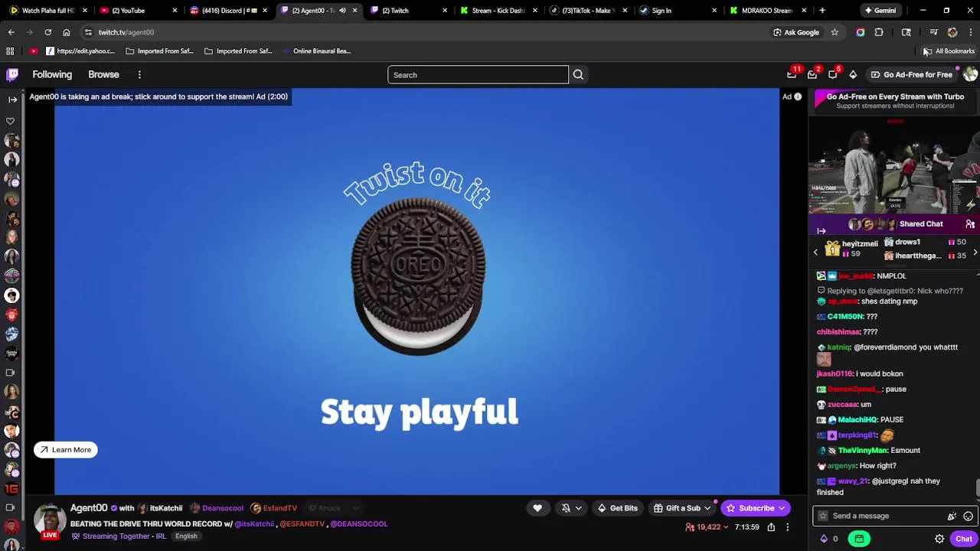Send message with the Chat button

tap(964, 539)
